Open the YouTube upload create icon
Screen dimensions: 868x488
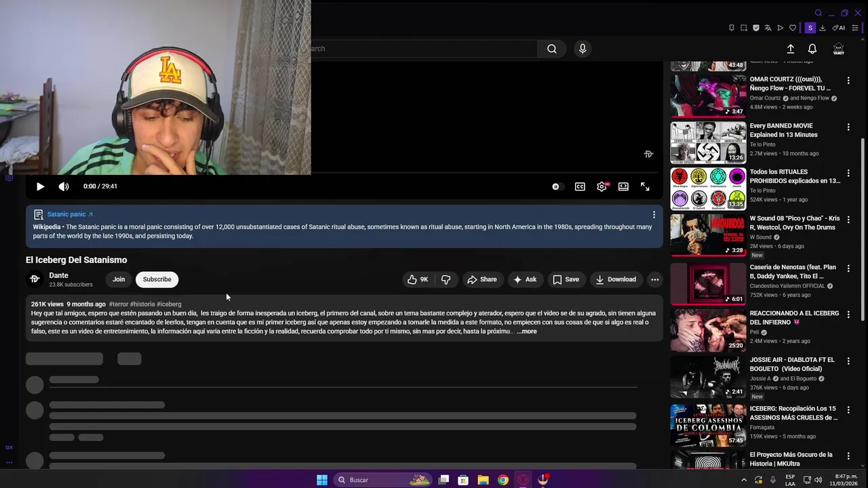[790, 49]
